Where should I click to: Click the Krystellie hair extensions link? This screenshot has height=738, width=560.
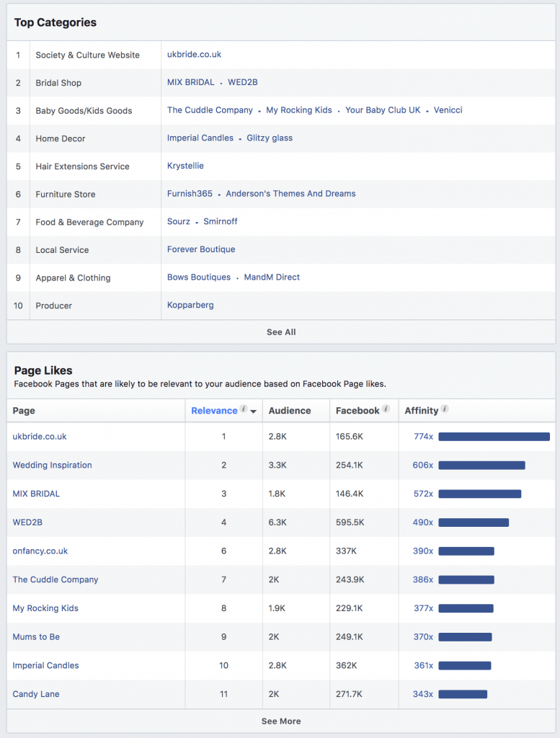[x=185, y=166]
